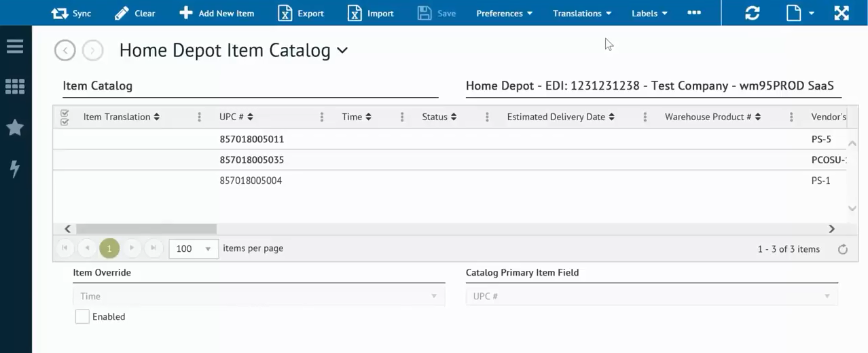Open the apps grid icon in sidebar
The image size is (868, 353).
pyautogui.click(x=15, y=86)
